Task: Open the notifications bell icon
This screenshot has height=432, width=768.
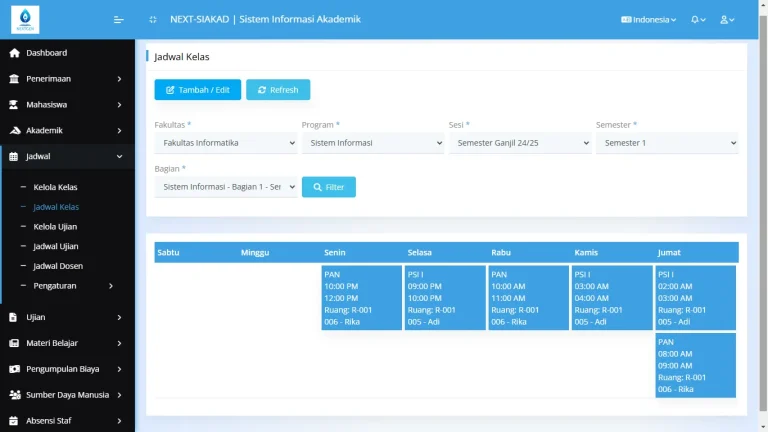Action: point(696,19)
